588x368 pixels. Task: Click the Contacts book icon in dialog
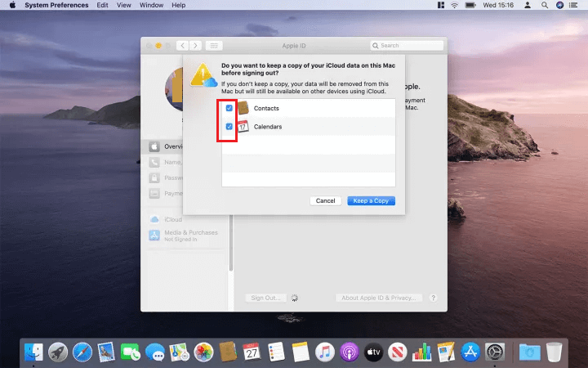click(x=243, y=108)
